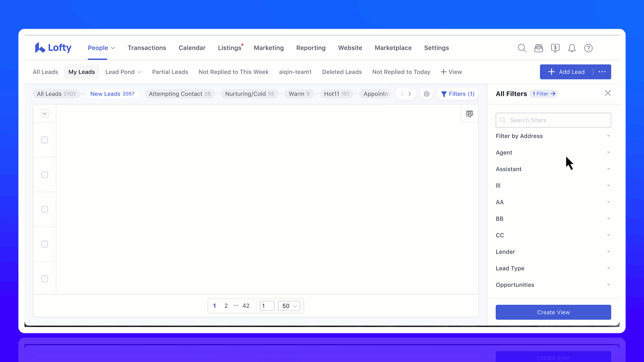The height and width of the screenshot is (362, 644).
Task: Expand the AA filter
Action: tap(553, 202)
